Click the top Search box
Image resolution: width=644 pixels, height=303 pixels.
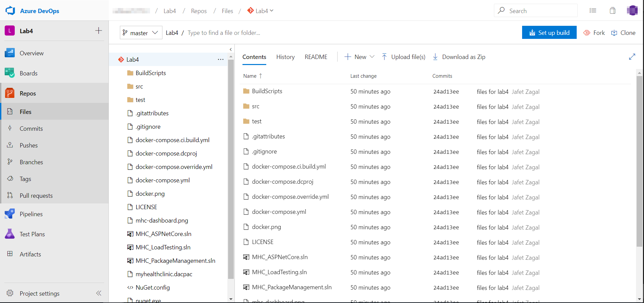pos(536,11)
